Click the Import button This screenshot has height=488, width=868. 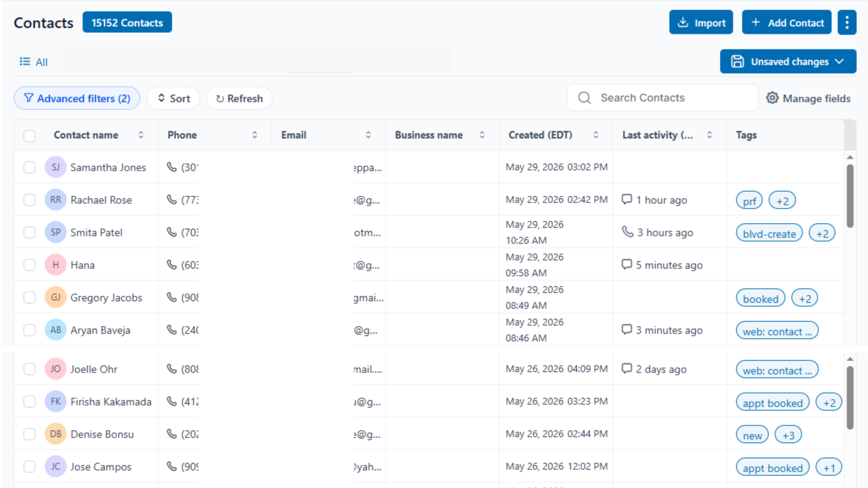(701, 22)
